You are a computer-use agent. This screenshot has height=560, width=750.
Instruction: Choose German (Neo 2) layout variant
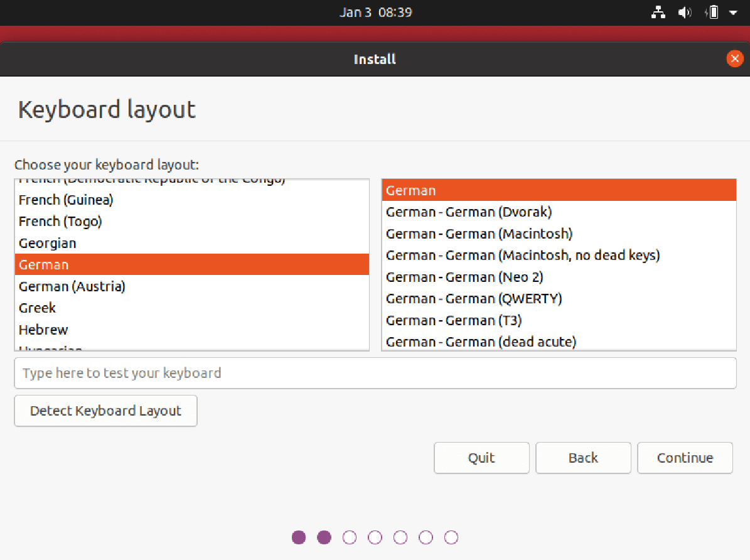point(464,277)
